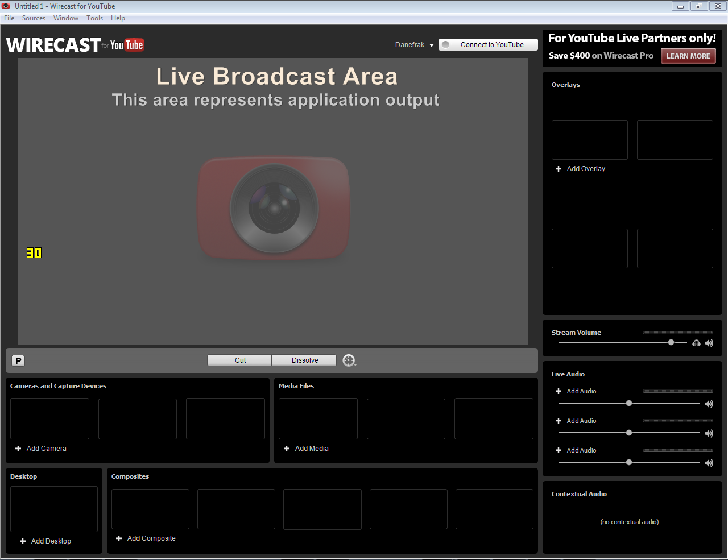
Task: Click the "Live Audio" heading
Action: [x=568, y=374]
